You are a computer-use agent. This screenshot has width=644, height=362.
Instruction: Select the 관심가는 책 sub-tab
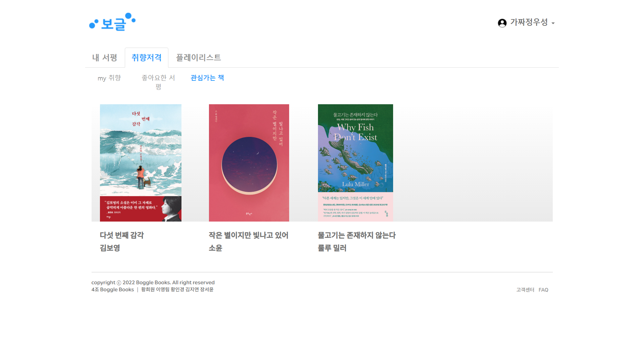click(x=207, y=78)
